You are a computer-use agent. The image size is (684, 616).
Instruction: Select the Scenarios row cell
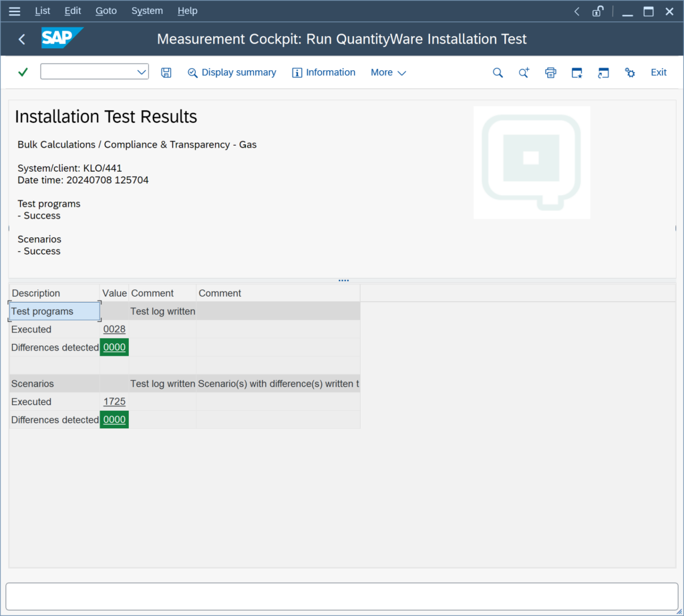click(x=55, y=384)
